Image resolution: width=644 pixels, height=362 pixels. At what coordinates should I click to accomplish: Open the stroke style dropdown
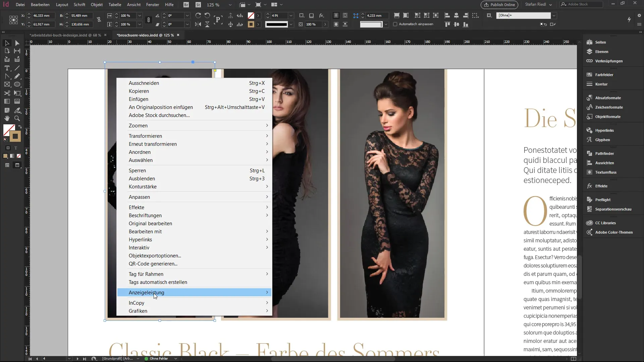tap(291, 24)
